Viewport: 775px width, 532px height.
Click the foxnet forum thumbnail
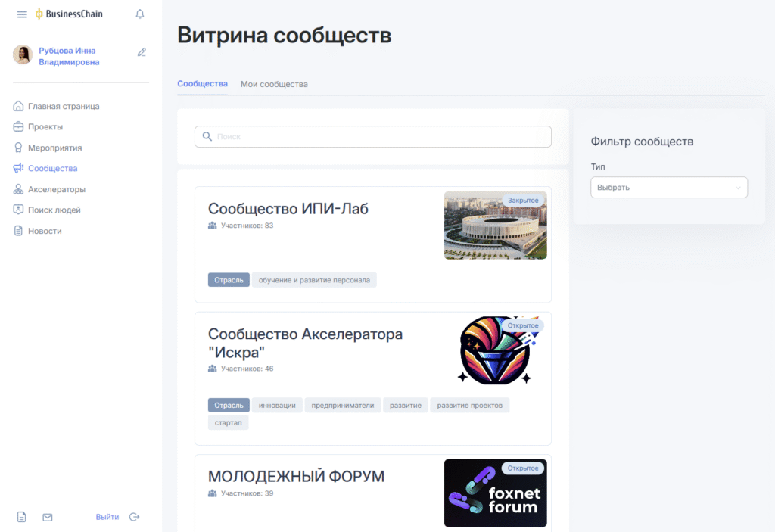coord(495,493)
